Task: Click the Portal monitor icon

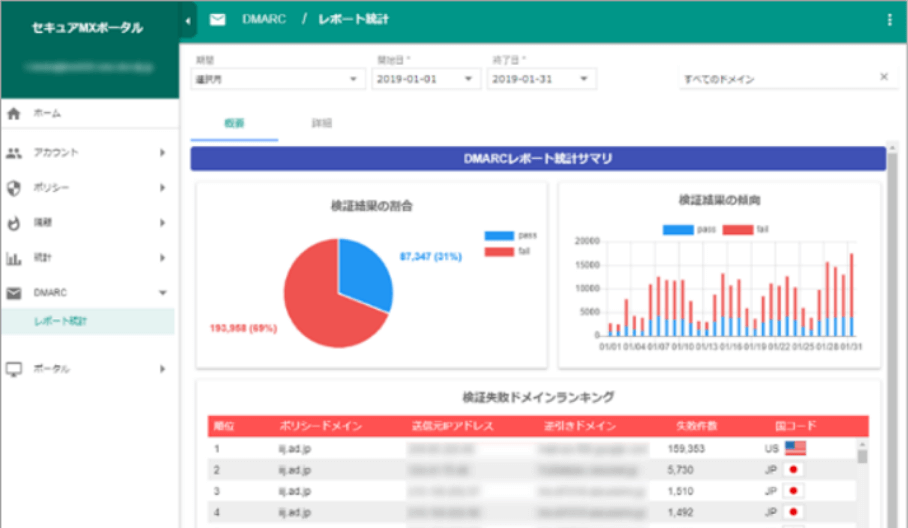Action: tap(14, 369)
